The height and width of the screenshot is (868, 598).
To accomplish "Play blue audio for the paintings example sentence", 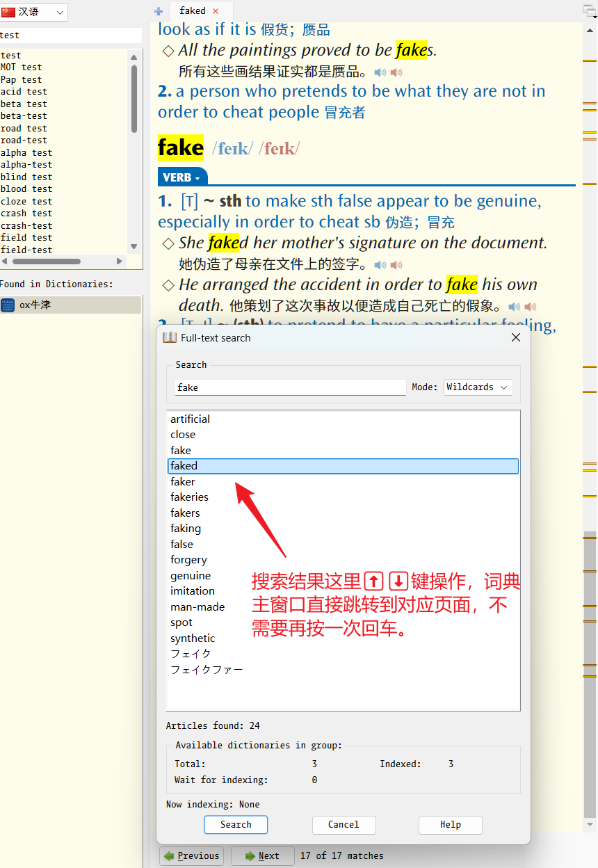I will [380, 72].
